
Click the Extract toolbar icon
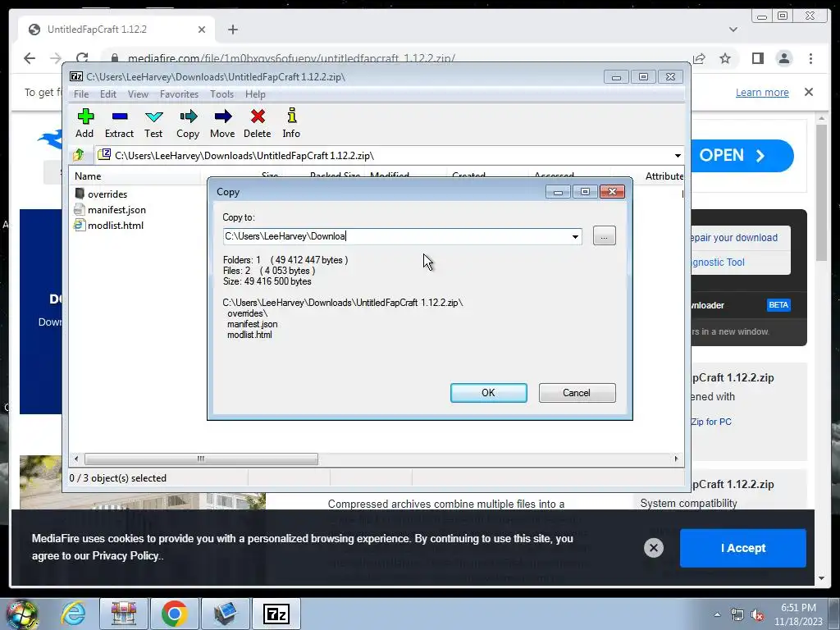(119, 124)
